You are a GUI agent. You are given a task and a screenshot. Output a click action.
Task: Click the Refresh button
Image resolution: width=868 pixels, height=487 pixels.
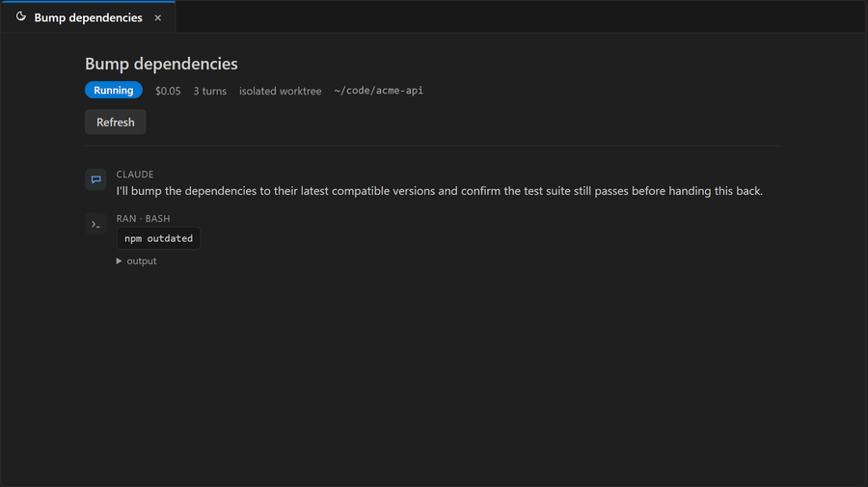pyautogui.click(x=115, y=122)
